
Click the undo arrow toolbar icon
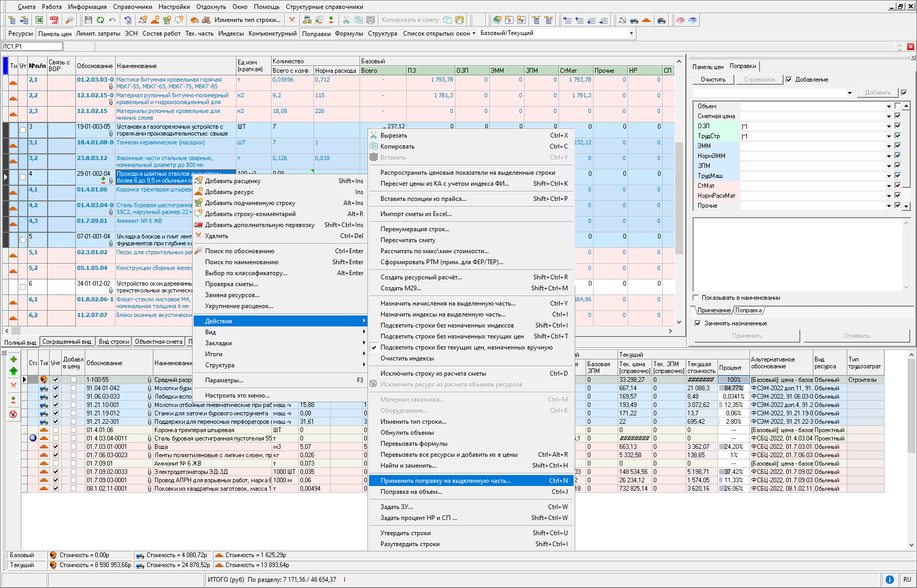pyautogui.click(x=113, y=20)
